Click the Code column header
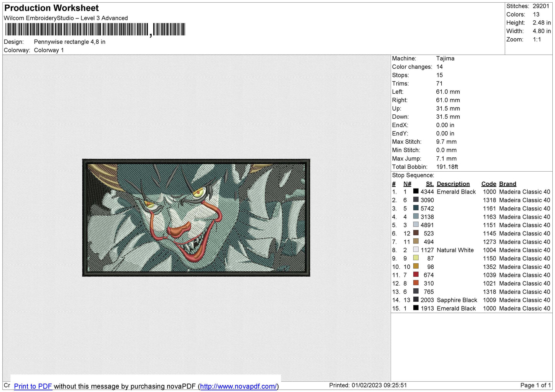Viewport: 555px width, 392px height. [489, 184]
